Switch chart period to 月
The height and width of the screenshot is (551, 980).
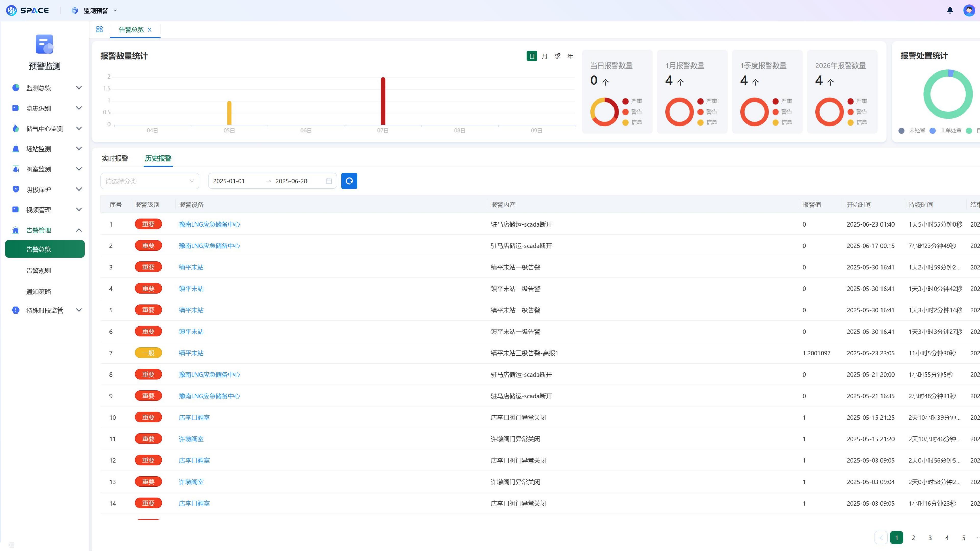544,56
